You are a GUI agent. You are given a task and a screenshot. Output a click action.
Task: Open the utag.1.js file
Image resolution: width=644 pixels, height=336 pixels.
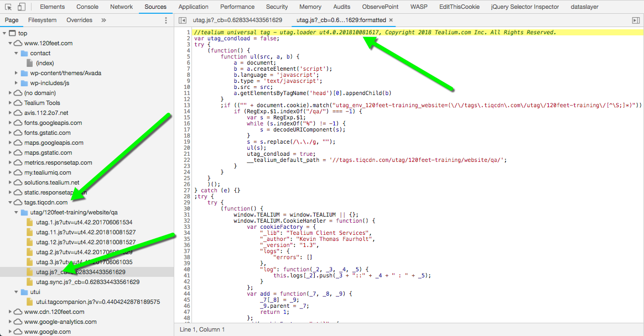(84, 222)
